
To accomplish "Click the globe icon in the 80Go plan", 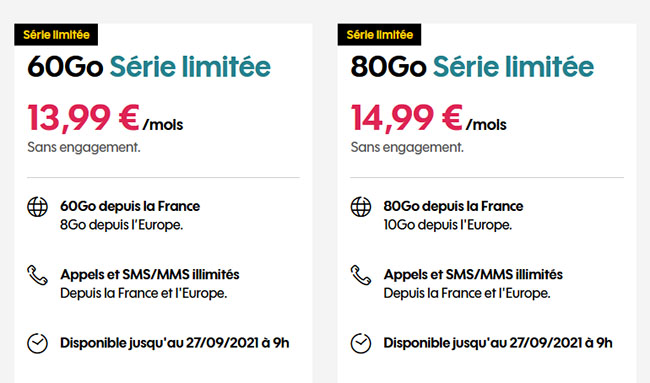I will coord(361,206).
